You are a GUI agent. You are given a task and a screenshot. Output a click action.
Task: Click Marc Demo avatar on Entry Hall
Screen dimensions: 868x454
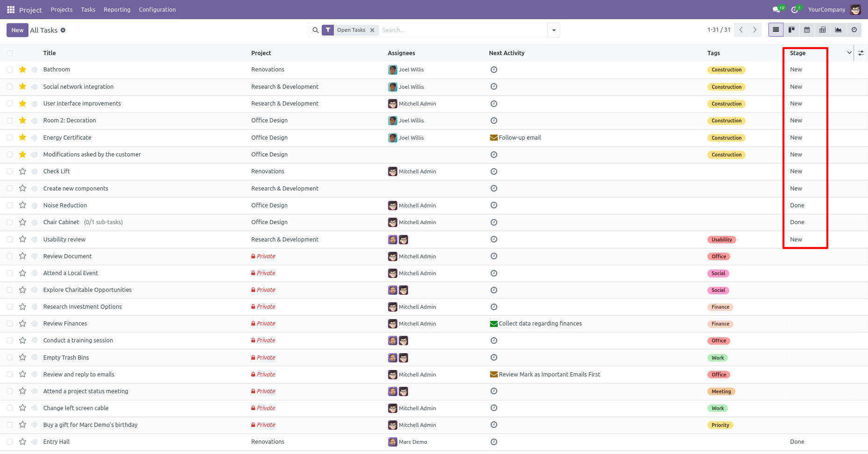tap(393, 442)
